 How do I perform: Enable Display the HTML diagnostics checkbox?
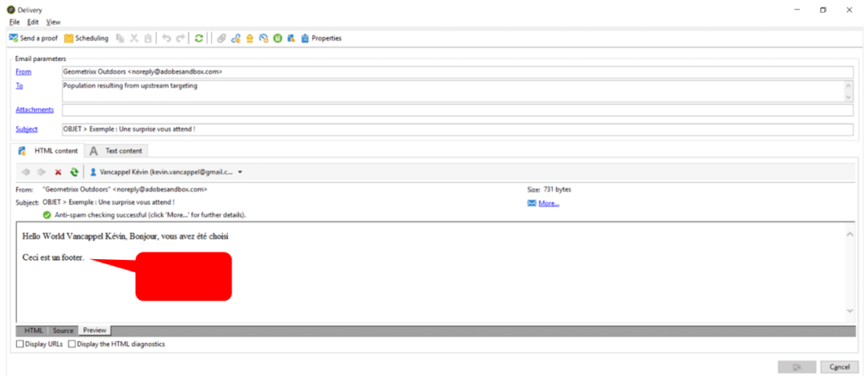[x=72, y=344]
